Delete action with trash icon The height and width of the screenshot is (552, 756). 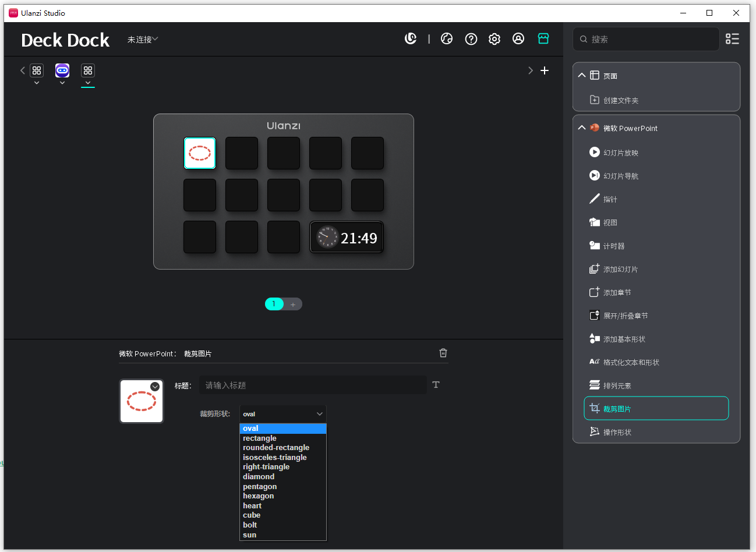(x=443, y=353)
